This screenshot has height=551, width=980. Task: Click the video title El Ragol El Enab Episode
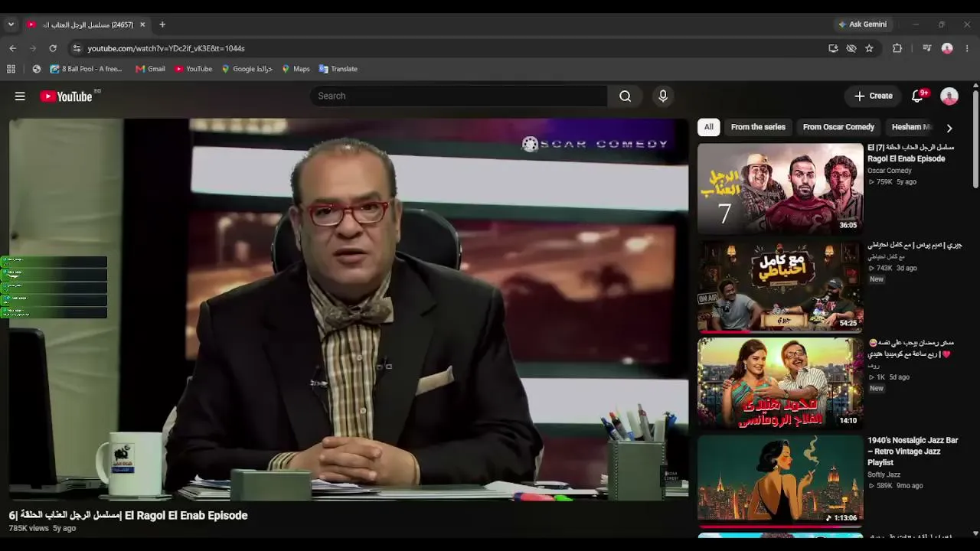point(129,515)
